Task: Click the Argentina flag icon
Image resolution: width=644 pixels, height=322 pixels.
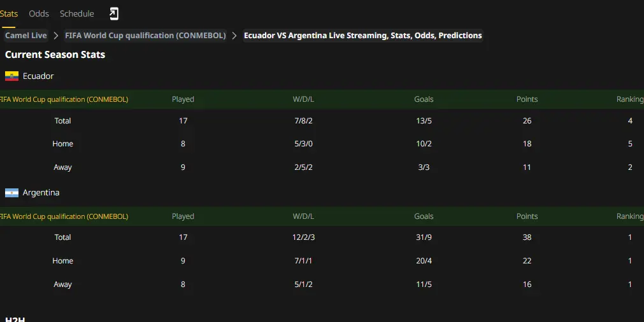Action: tap(11, 193)
